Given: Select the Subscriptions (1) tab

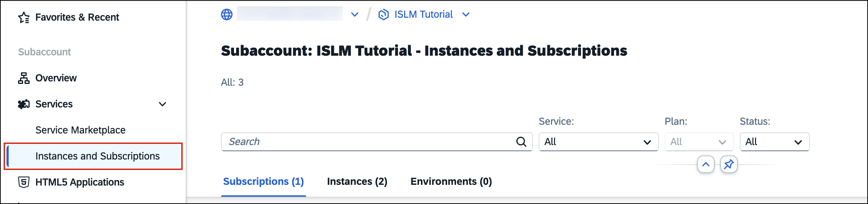Looking at the screenshot, I should [x=264, y=181].
